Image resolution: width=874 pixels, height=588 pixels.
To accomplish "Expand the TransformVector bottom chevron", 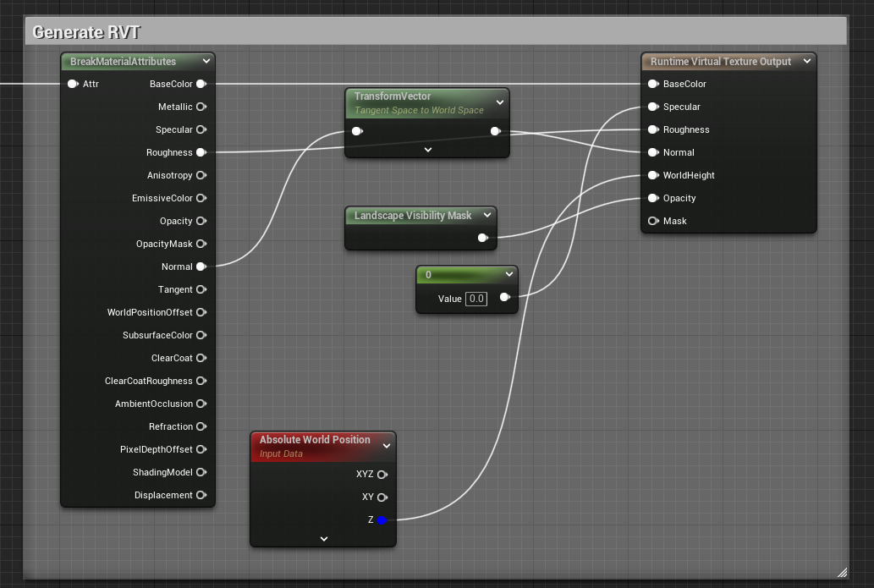I will click(427, 150).
